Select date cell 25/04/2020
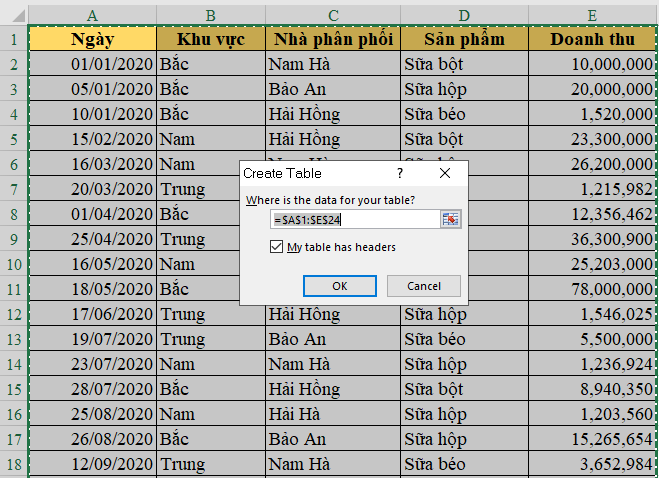This screenshot has height=478, width=659. [x=92, y=239]
